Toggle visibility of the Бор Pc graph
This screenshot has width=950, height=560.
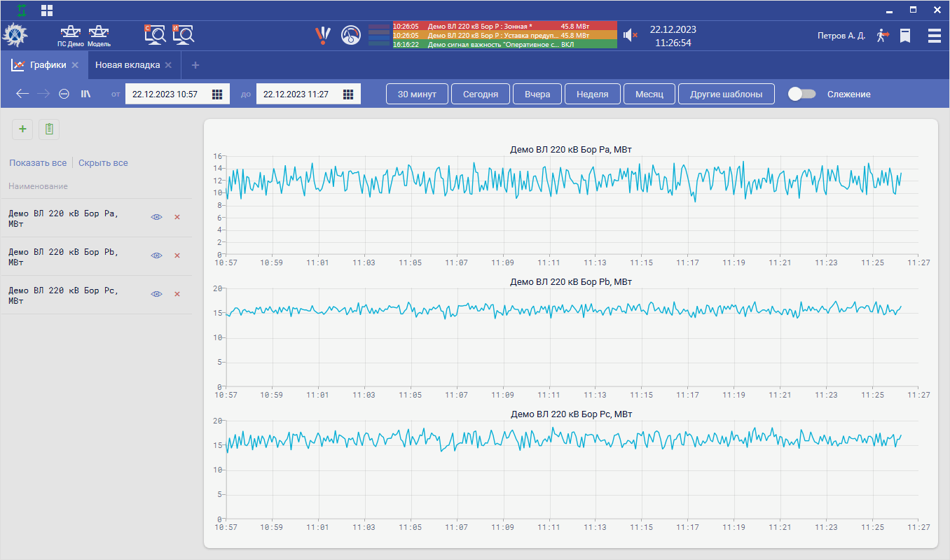coord(156,294)
